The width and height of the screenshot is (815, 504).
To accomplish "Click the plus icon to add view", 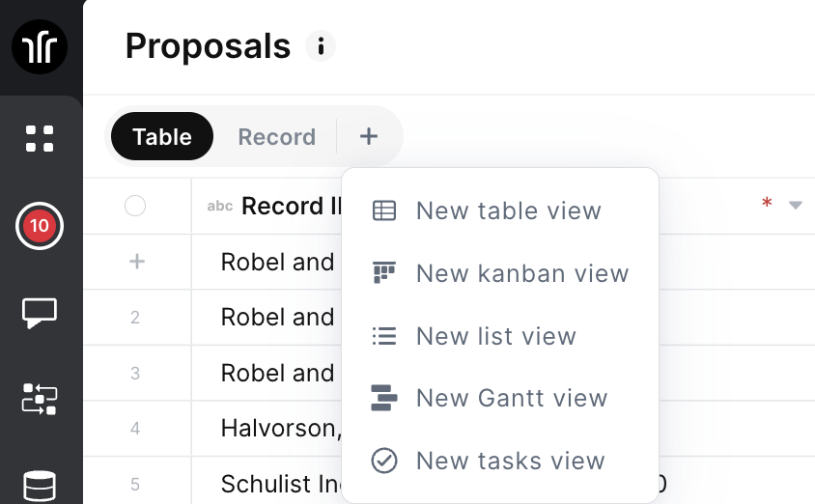I will pos(369,137).
